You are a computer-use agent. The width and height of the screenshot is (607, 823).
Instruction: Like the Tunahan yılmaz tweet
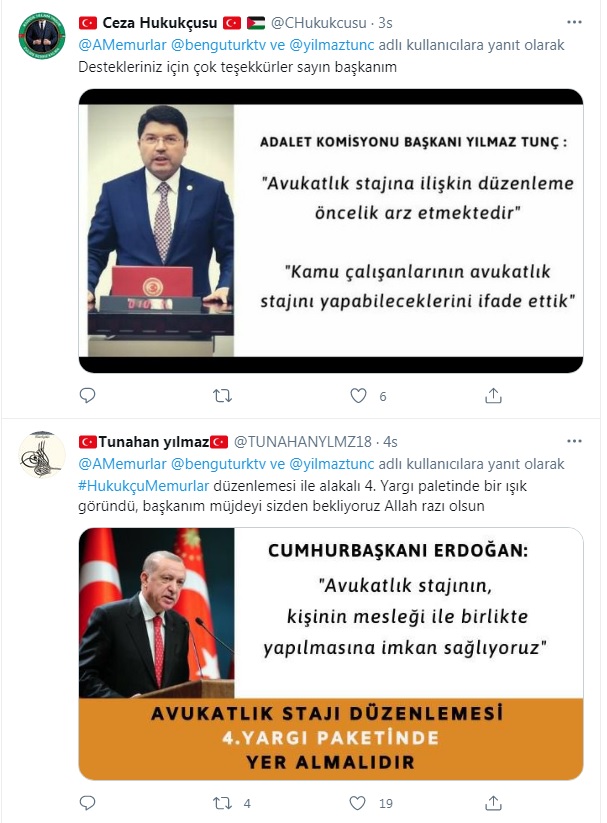click(358, 803)
